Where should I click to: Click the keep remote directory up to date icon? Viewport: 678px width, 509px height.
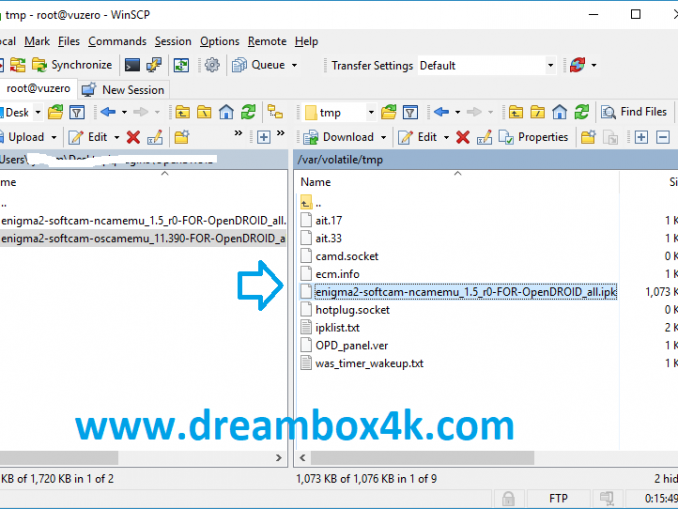tap(181, 65)
